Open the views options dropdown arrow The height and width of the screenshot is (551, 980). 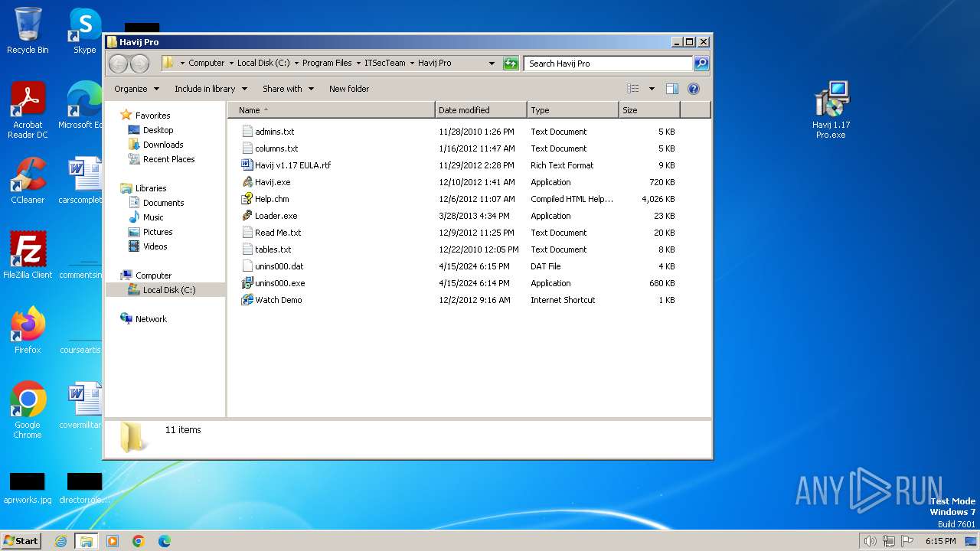652,89
